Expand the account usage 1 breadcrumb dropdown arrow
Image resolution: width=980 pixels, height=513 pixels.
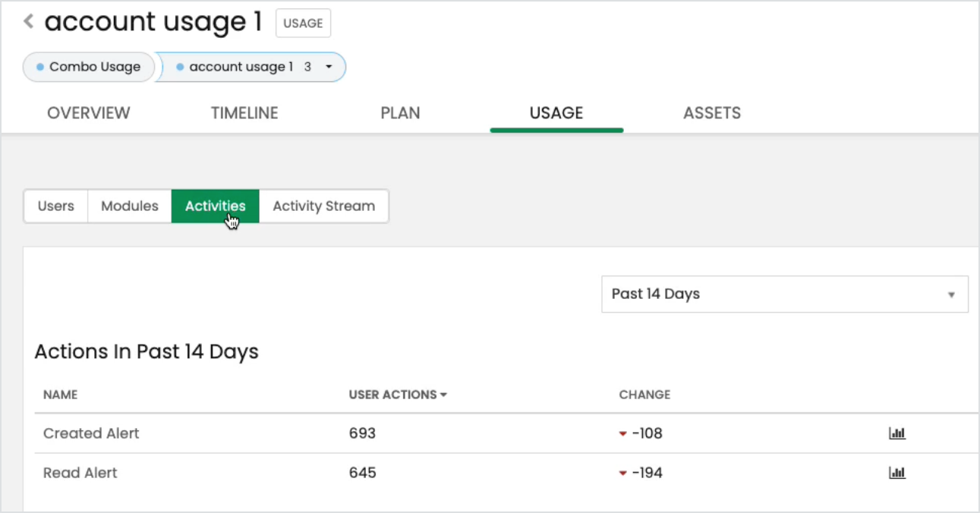point(329,67)
